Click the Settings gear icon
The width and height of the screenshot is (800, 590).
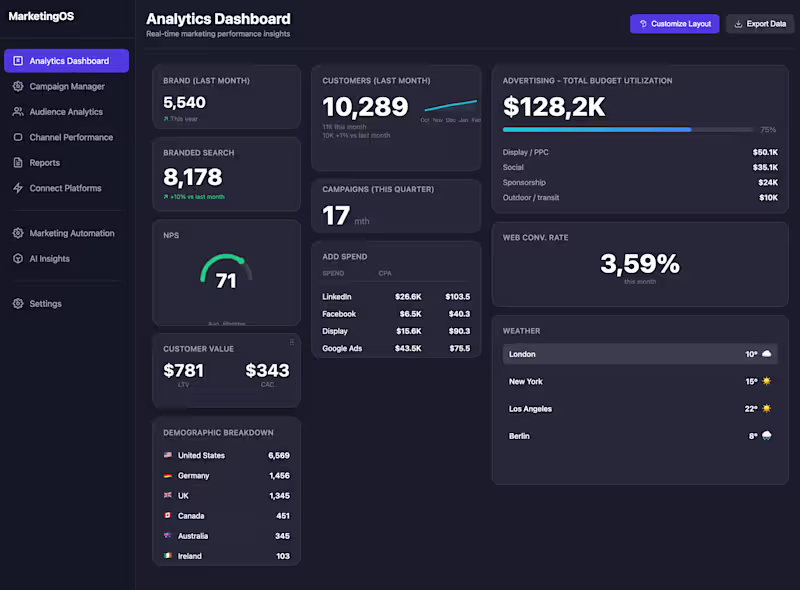[18, 303]
